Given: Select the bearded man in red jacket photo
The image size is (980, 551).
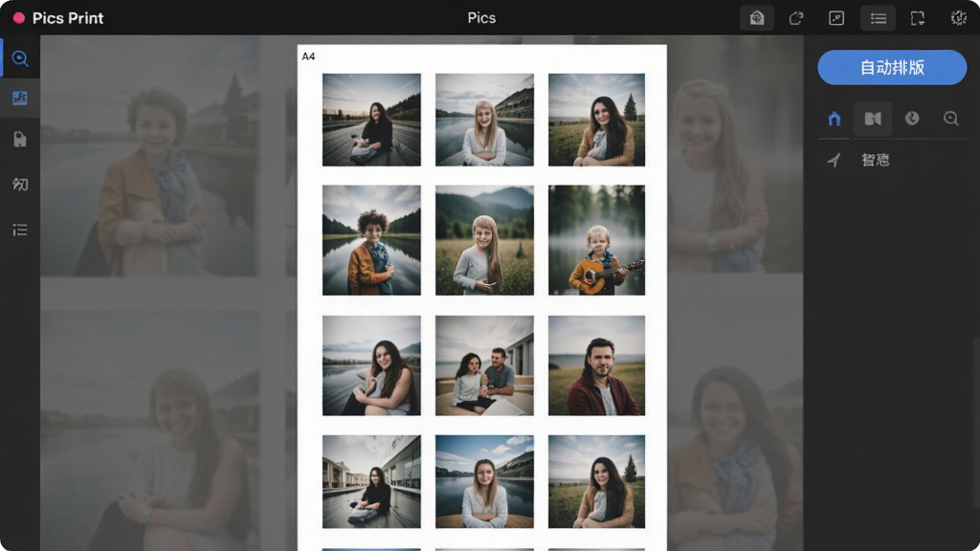Looking at the screenshot, I should (x=596, y=365).
